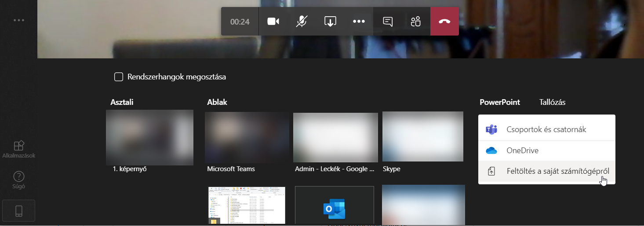Open the Tallózás browse dropdown

[x=552, y=102]
